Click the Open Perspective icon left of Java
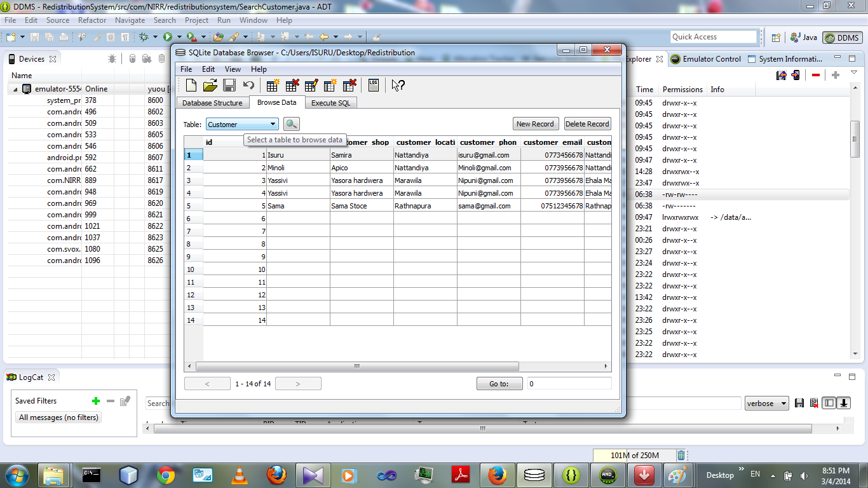The width and height of the screenshot is (868, 488). click(776, 37)
